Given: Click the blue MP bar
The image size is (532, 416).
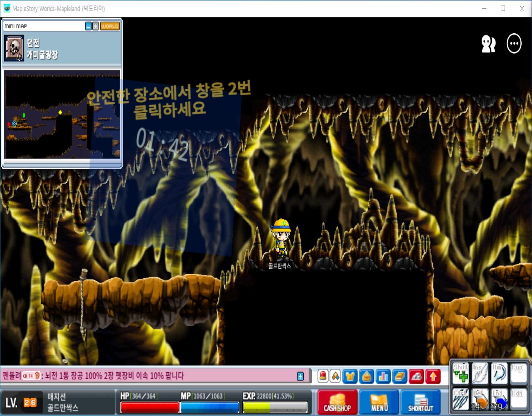Looking at the screenshot, I should (210, 407).
